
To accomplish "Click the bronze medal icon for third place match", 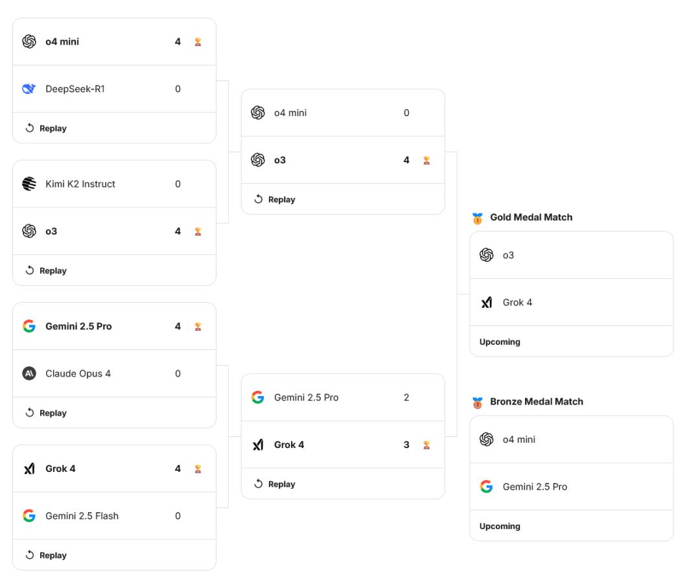I will pos(478,401).
